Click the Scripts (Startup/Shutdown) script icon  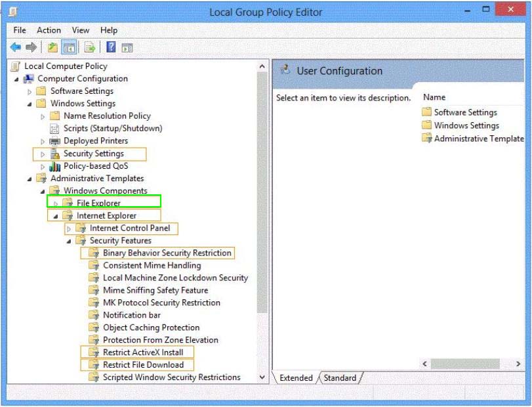pos(54,129)
